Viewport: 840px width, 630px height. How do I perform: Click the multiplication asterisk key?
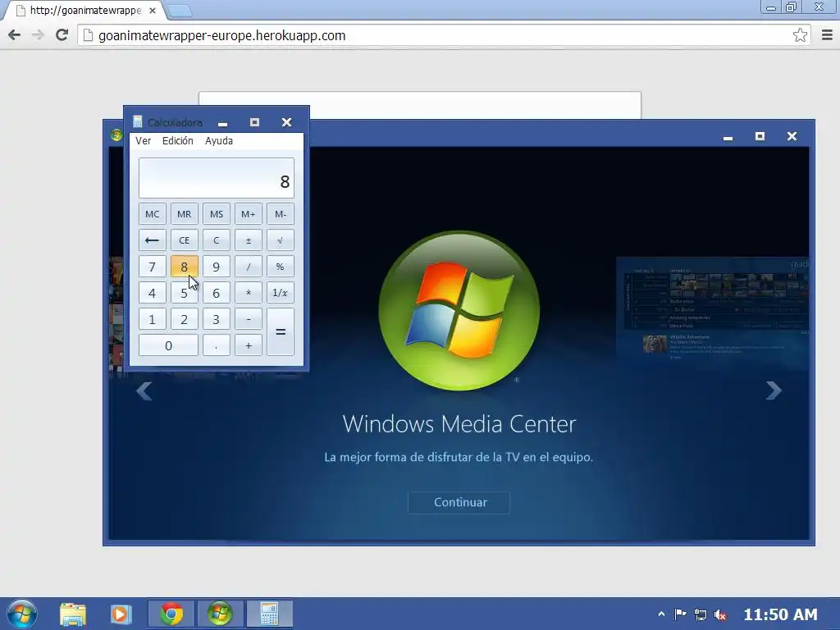[x=248, y=293]
